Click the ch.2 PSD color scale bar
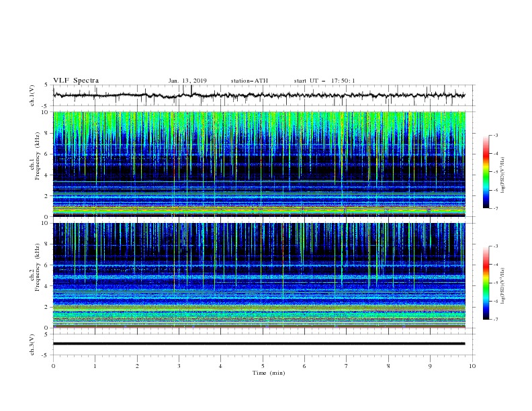 coord(486,283)
